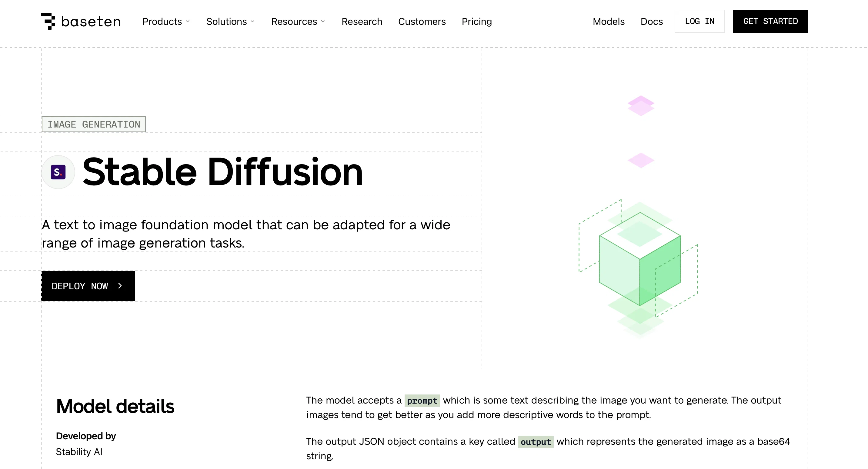
Task: Click the DEPLOY NOW button
Action: [88, 286]
